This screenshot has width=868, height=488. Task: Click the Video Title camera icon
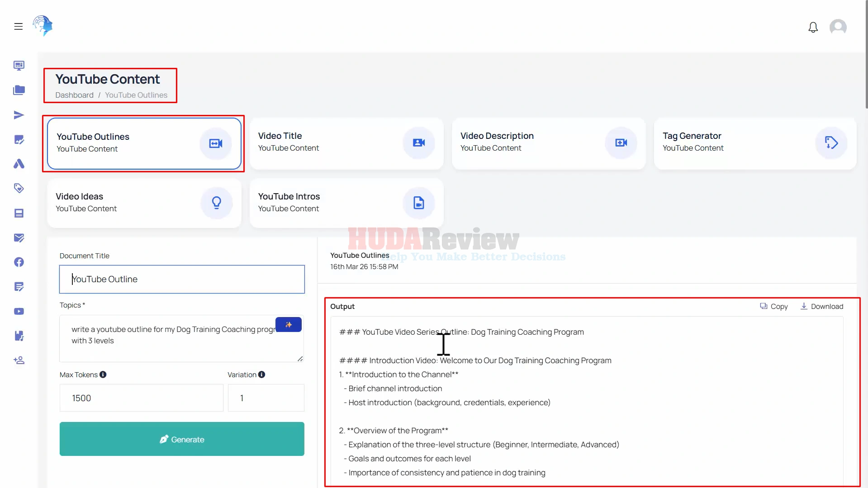pos(418,142)
